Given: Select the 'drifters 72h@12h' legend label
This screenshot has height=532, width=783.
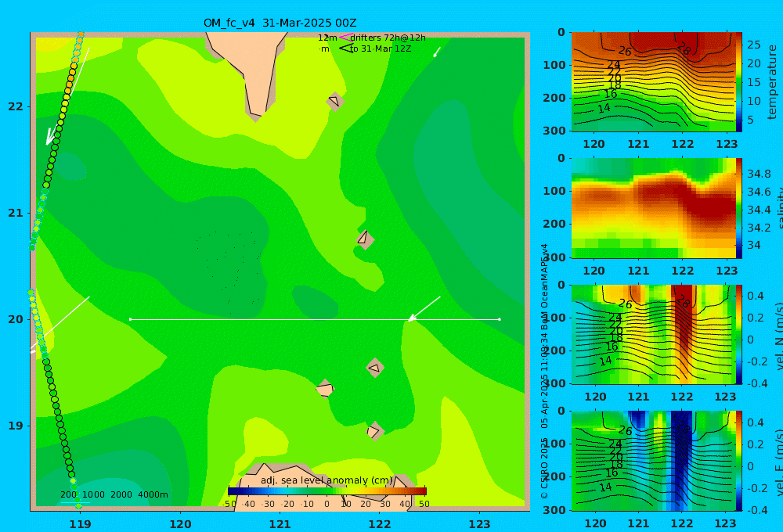Looking at the screenshot, I should 388,38.
